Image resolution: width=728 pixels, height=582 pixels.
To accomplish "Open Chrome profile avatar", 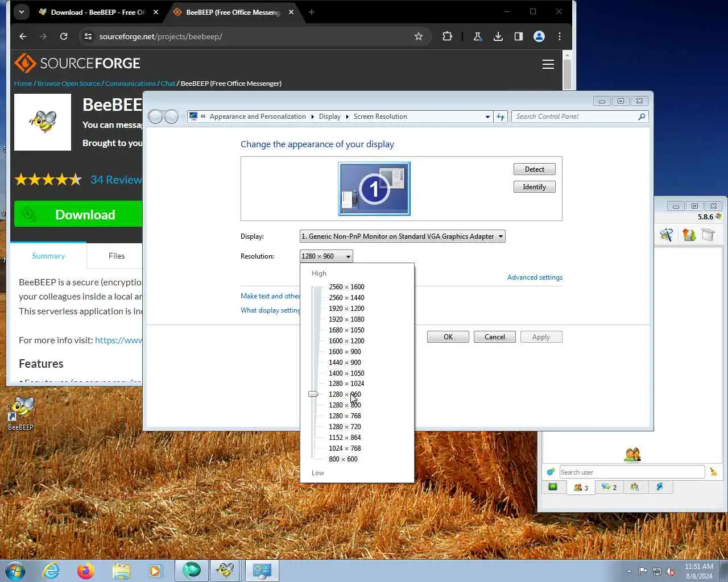I will coord(539,36).
